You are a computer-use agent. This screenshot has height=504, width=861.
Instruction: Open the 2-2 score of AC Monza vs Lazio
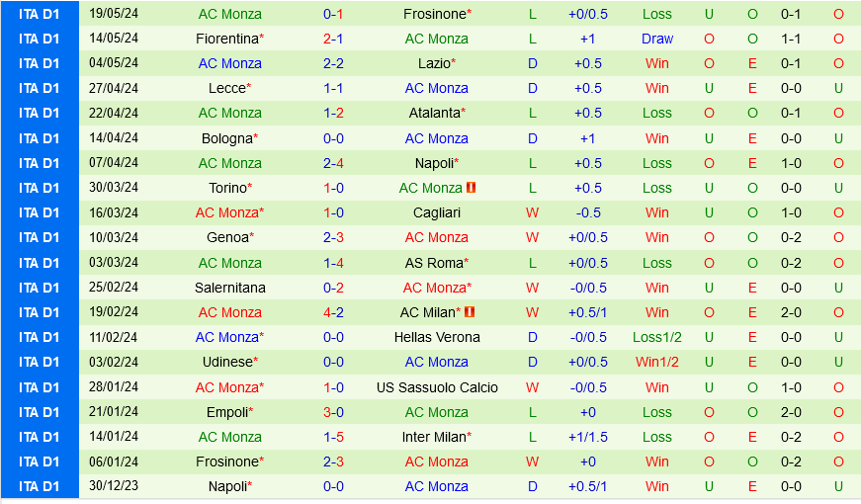[332, 63]
